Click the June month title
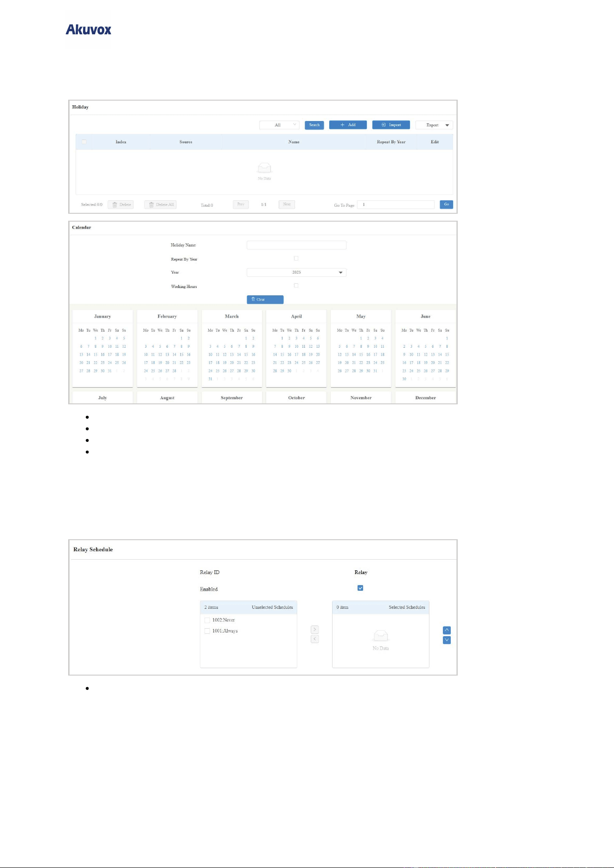The image size is (614, 868). [426, 316]
